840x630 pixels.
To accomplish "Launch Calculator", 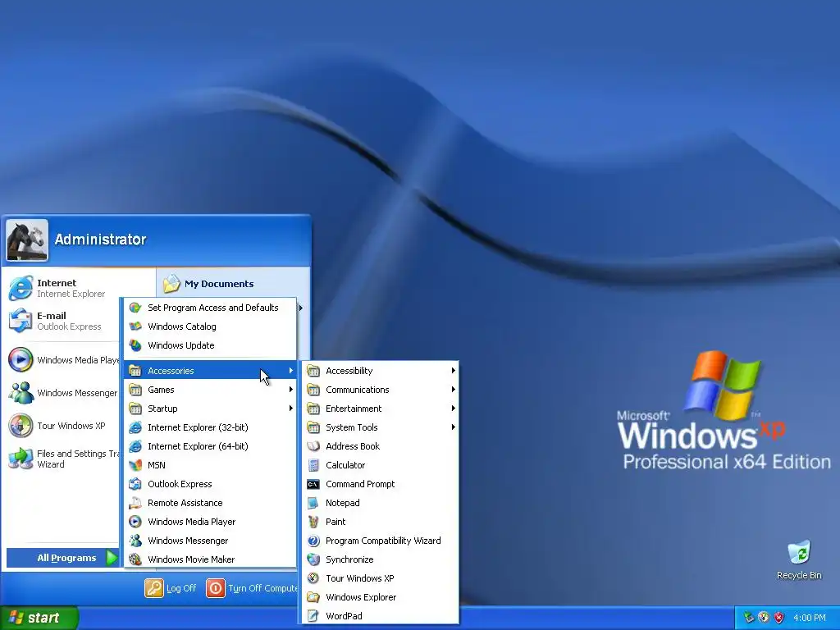I will click(381, 465).
